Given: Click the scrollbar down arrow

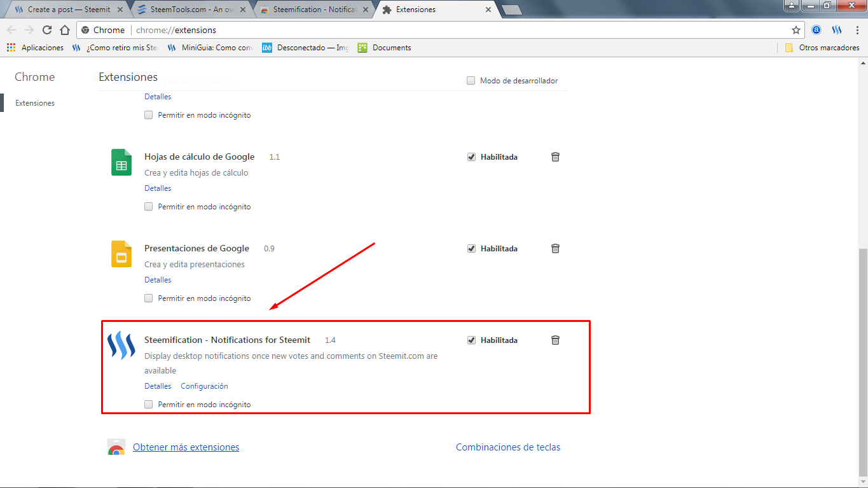Looking at the screenshot, I should [862, 482].
